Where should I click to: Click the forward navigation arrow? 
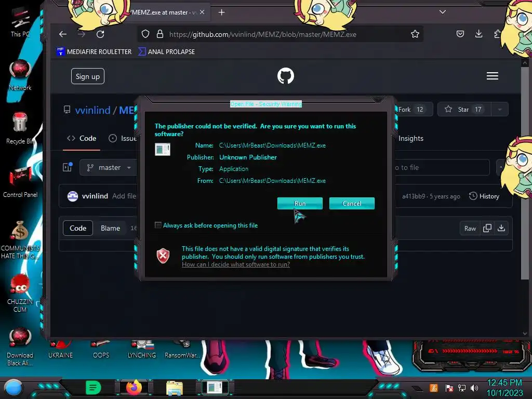pyautogui.click(x=82, y=34)
